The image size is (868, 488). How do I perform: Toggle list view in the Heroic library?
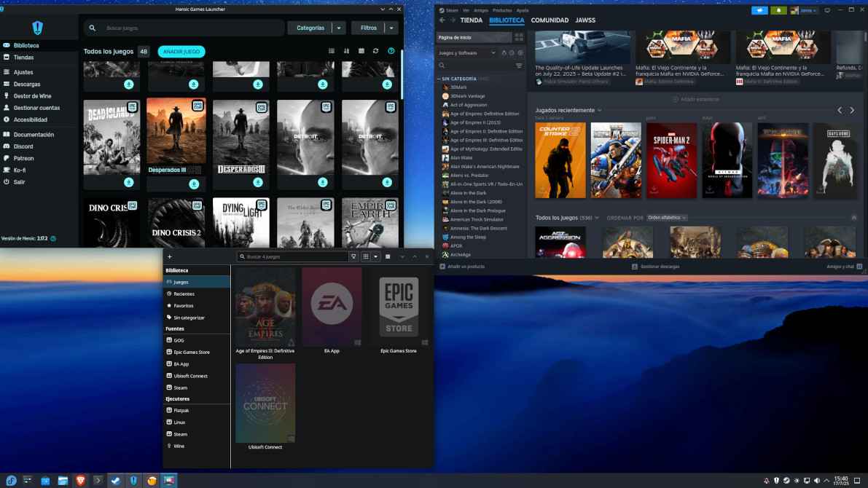point(332,51)
